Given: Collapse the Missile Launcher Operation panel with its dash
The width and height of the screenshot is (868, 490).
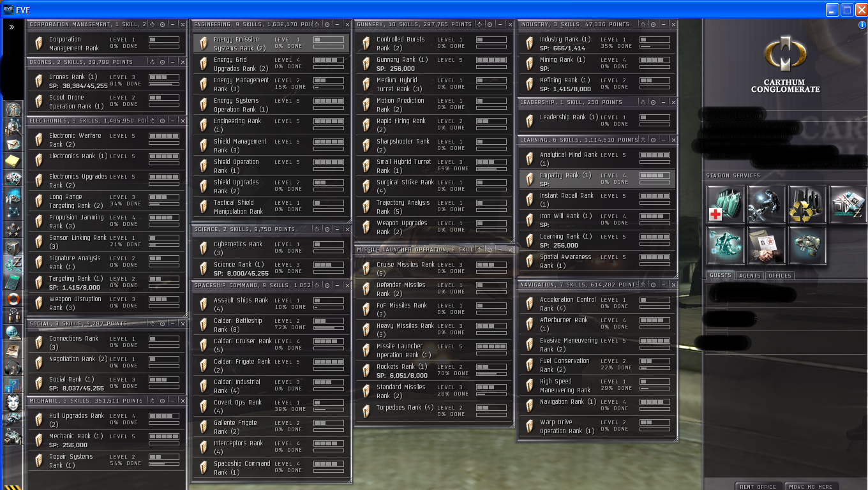Looking at the screenshot, I should coord(500,249).
